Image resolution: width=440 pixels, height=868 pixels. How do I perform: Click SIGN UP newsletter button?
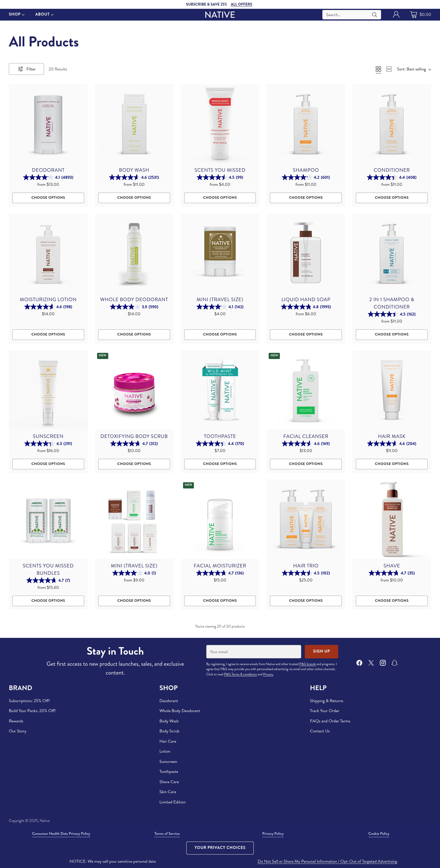321,651
